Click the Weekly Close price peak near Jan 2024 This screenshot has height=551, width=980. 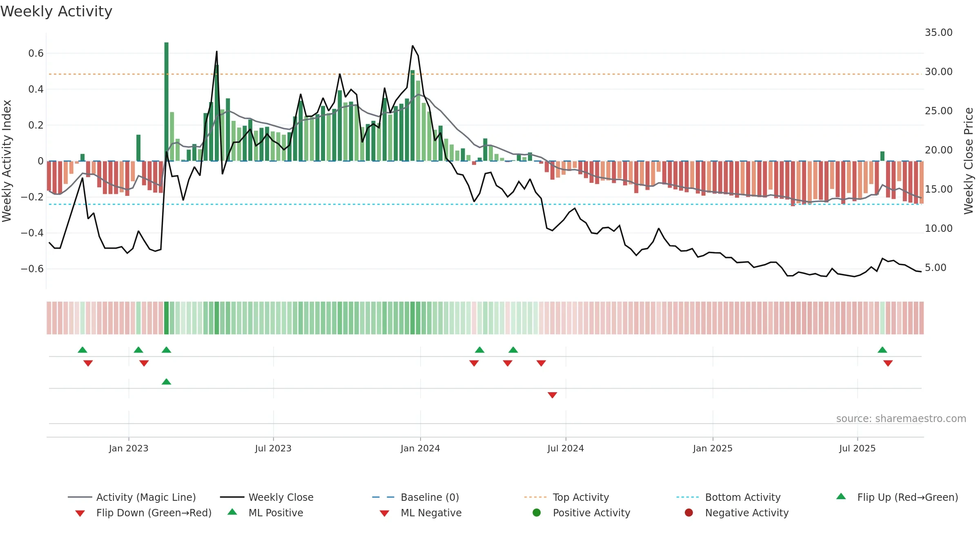click(x=412, y=46)
